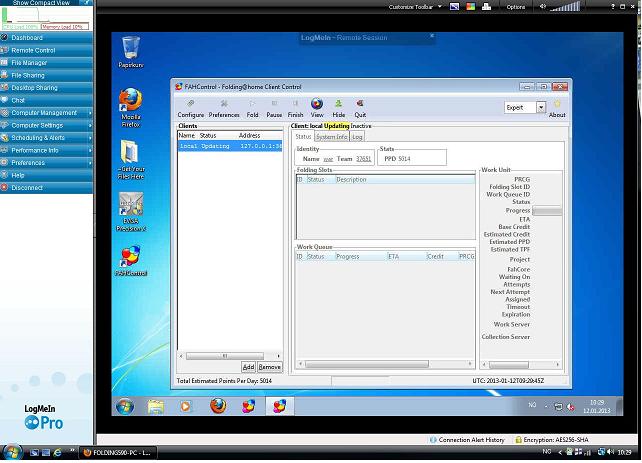Switch to the System Info tab
The height and width of the screenshot is (463, 642).
click(332, 137)
